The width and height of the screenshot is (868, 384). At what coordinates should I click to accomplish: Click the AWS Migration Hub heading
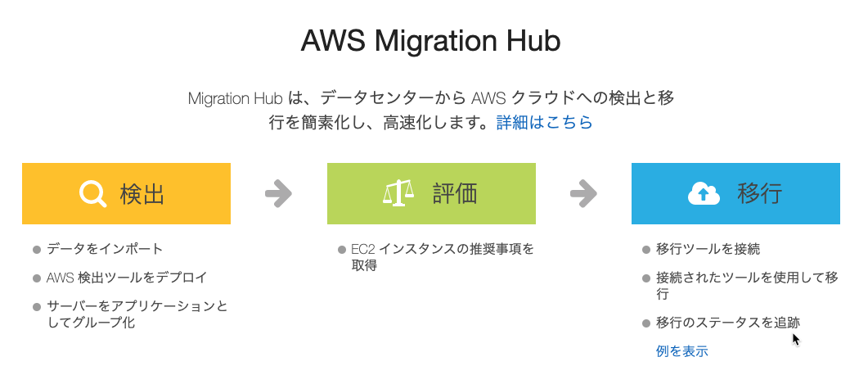click(x=430, y=41)
